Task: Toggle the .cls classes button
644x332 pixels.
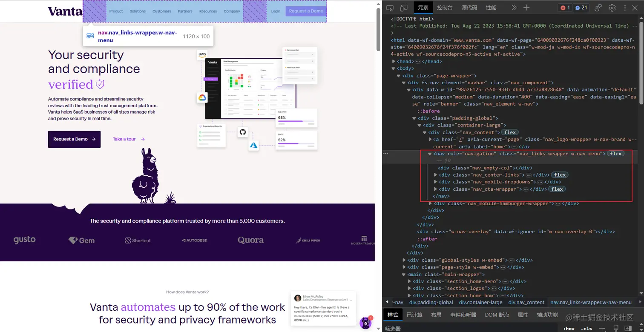Action: point(587,328)
